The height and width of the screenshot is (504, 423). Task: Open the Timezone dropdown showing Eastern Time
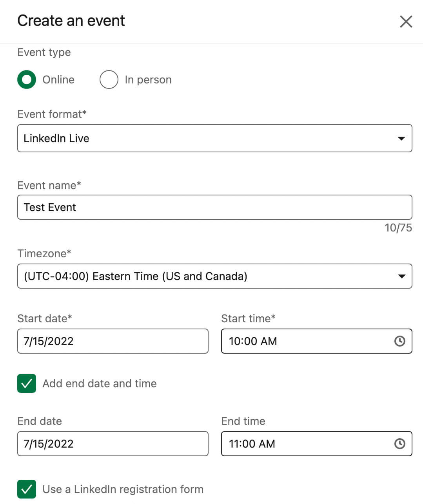(x=215, y=276)
